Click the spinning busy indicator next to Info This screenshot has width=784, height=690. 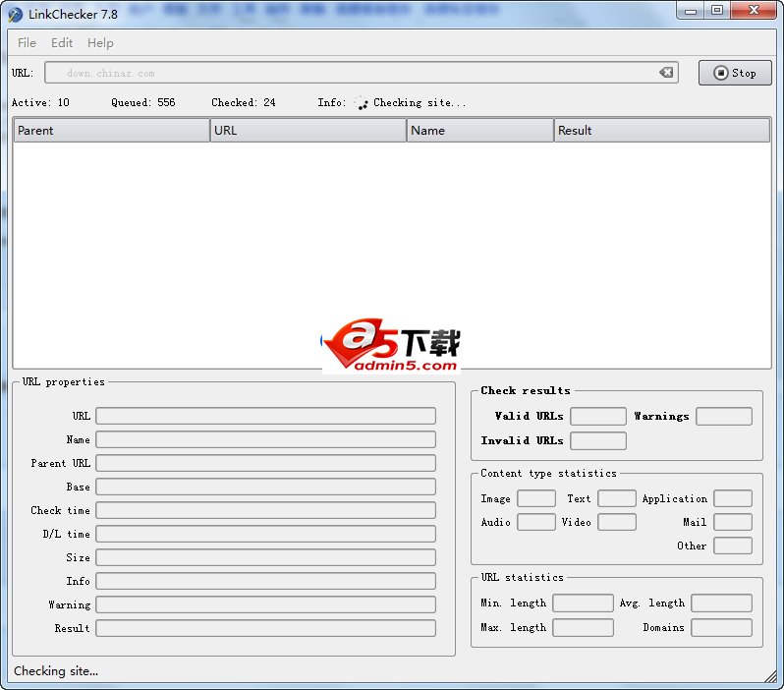[361, 102]
